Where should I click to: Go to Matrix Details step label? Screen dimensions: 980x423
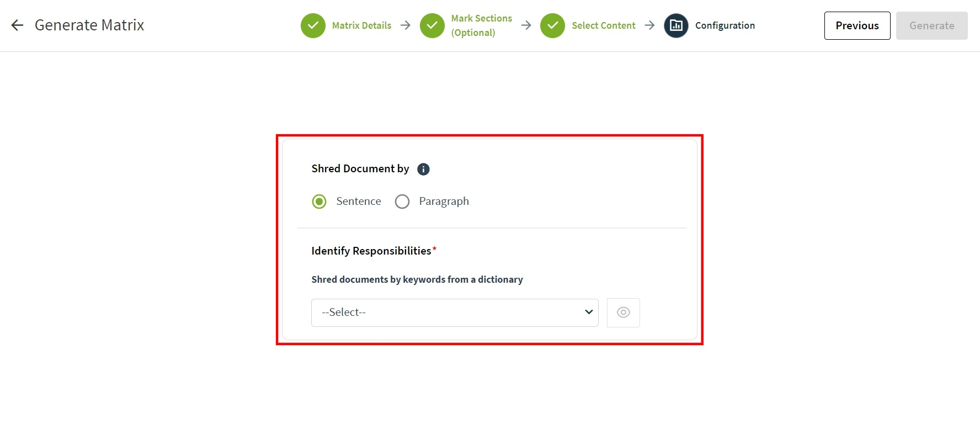(361, 25)
